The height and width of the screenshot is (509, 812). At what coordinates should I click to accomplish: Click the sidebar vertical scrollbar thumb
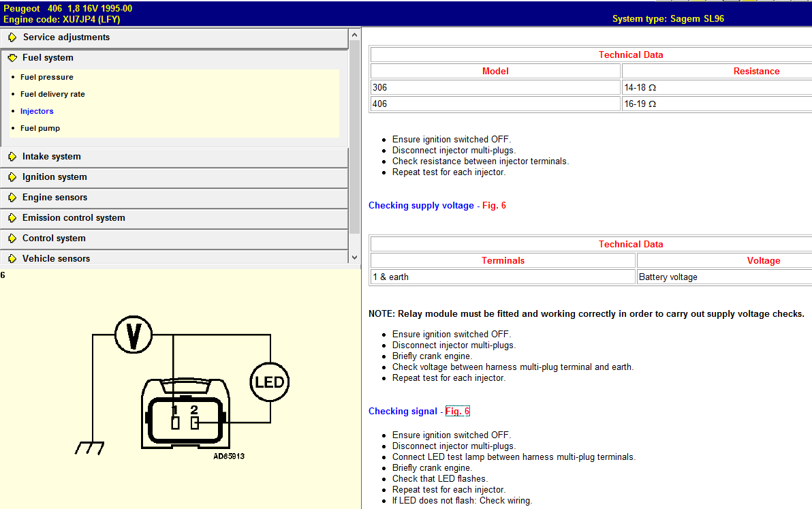point(354,136)
